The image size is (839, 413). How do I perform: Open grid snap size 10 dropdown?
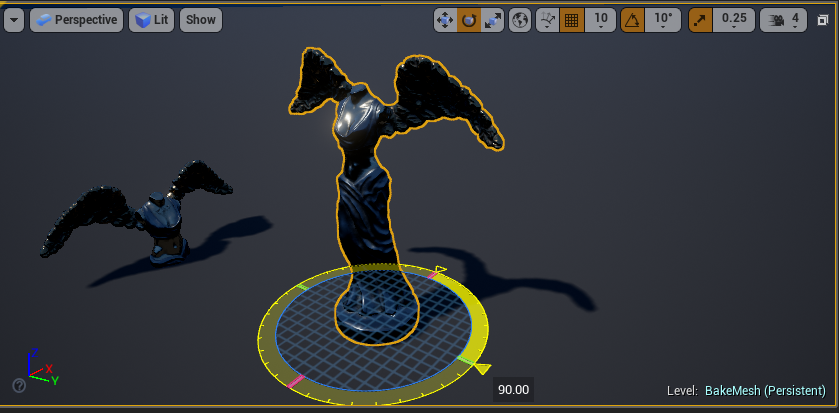pyautogui.click(x=600, y=20)
